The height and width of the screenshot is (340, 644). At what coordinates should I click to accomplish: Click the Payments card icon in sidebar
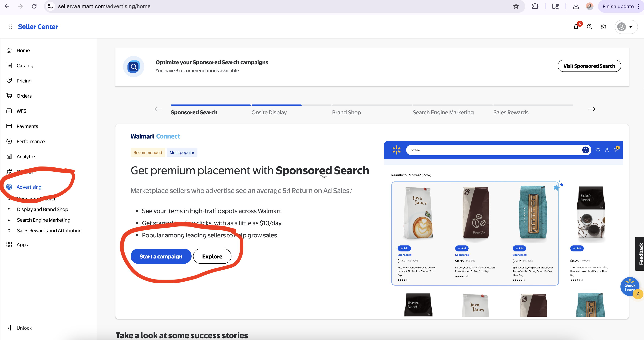(x=9, y=126)
